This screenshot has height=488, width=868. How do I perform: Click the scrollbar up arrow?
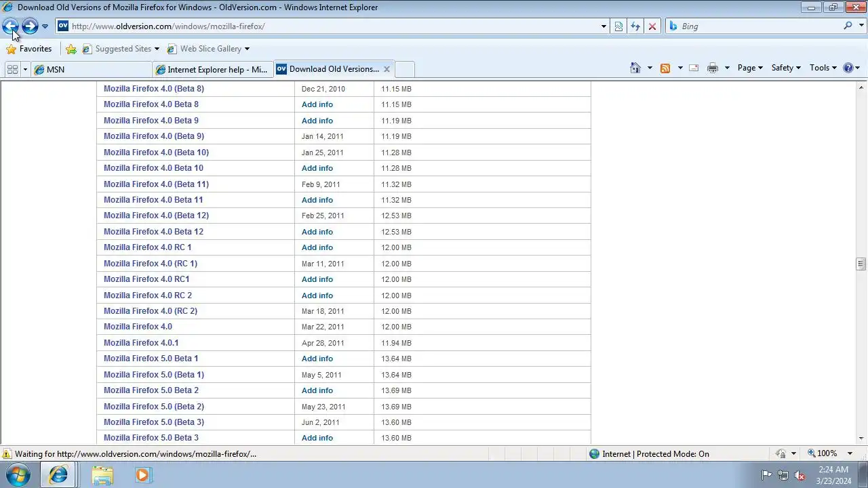pos(861,87)
